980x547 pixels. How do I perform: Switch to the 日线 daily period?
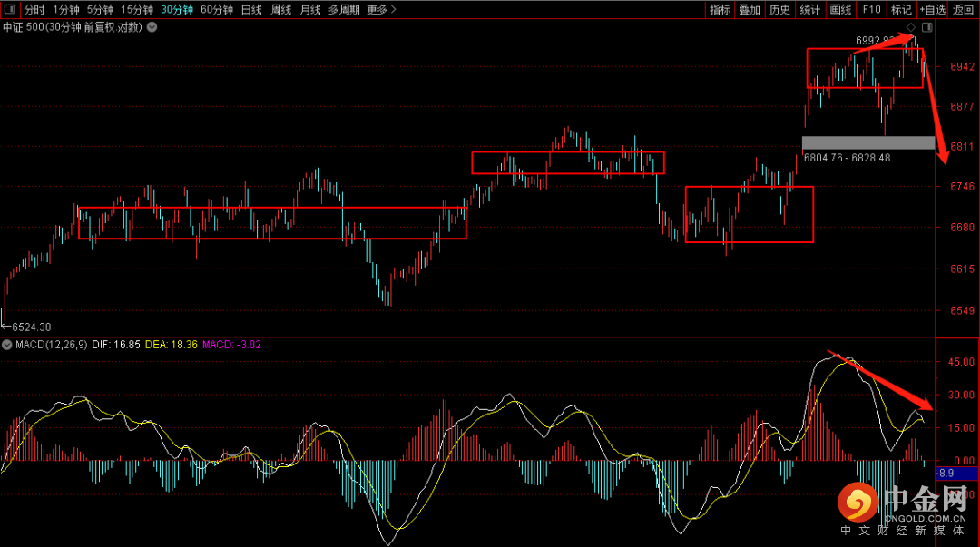(x=251, y=9)
